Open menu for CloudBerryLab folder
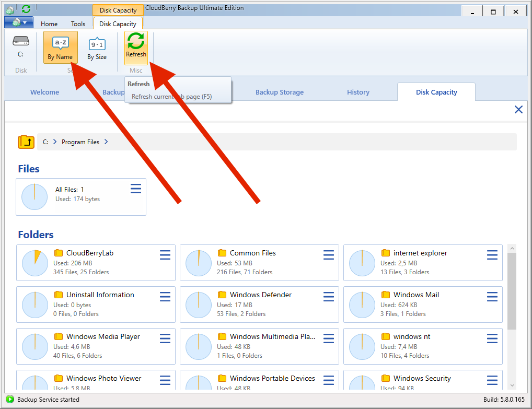Screen dimensions: 532x409 (165, 255)
